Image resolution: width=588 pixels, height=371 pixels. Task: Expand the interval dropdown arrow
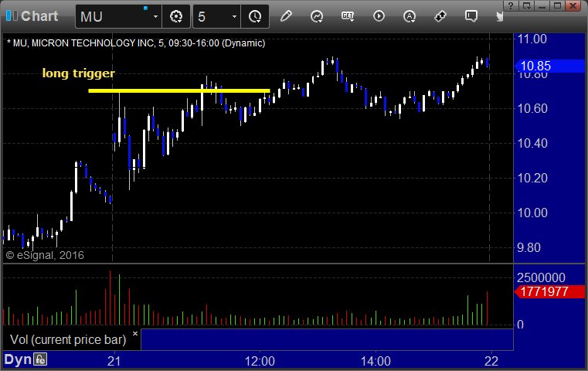point(234,16)
